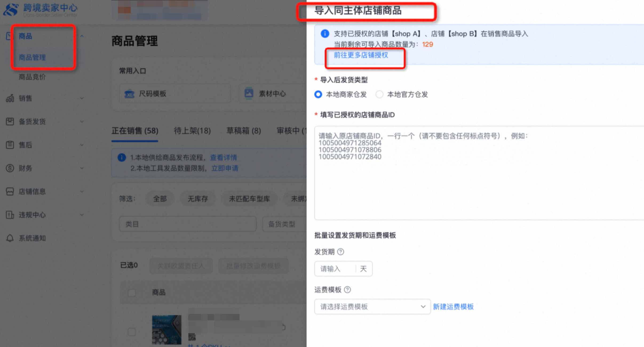644x347 pixels.
Task: Click the 系统通知 bell icon
Action: click(x=10, y=238)
